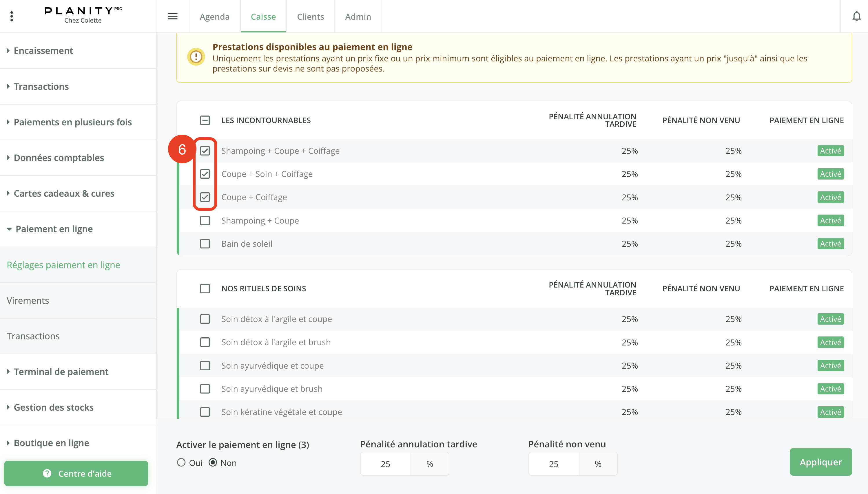Check the Shampoing + Coupe checkbox

pos(205,221)
